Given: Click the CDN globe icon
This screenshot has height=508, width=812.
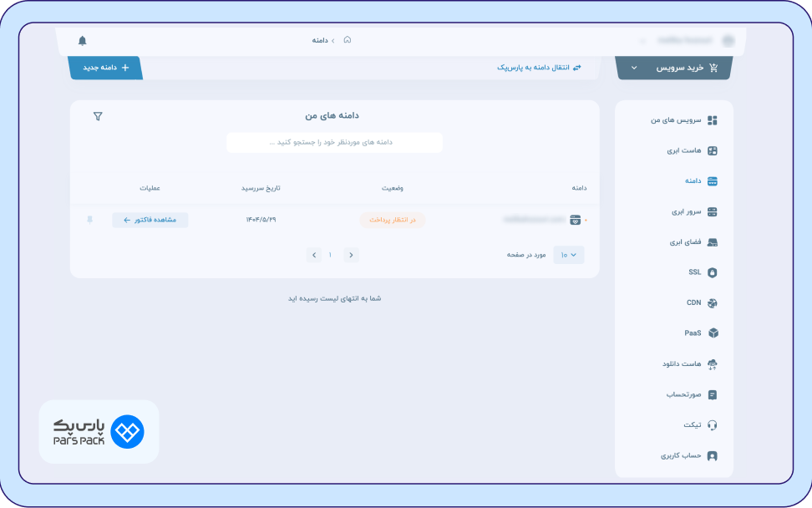Looking at the screenshot, I should 713,303.
